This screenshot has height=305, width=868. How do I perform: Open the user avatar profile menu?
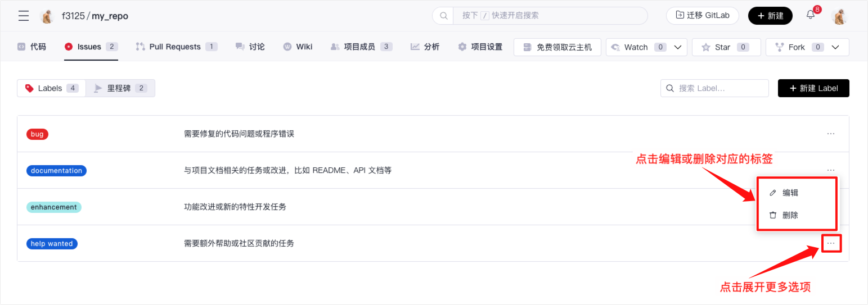click(x=839, y=16)
